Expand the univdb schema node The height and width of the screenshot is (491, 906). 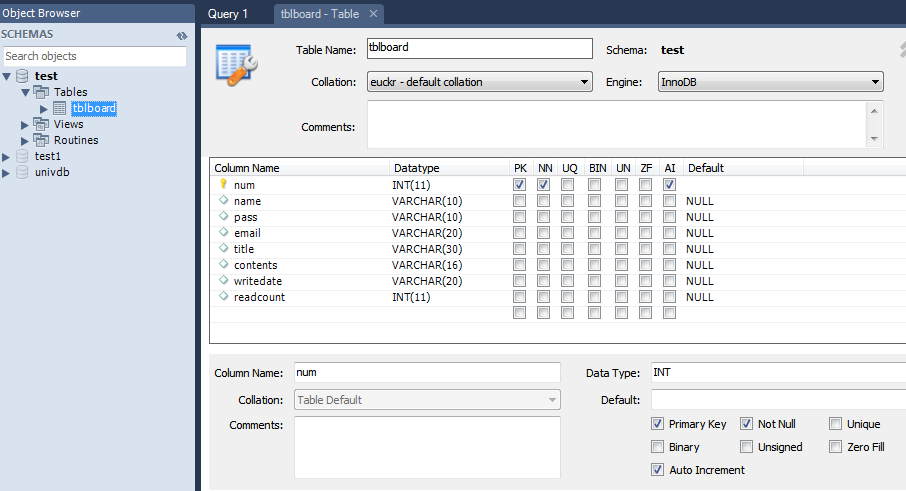[6, 173]
